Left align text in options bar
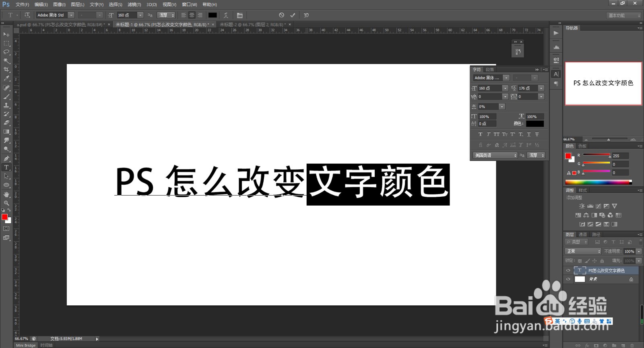 (x=184, y=15)
